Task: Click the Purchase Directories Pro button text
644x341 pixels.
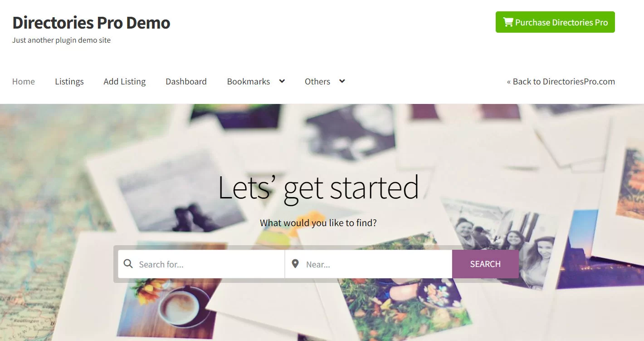Action: (561, 22)
